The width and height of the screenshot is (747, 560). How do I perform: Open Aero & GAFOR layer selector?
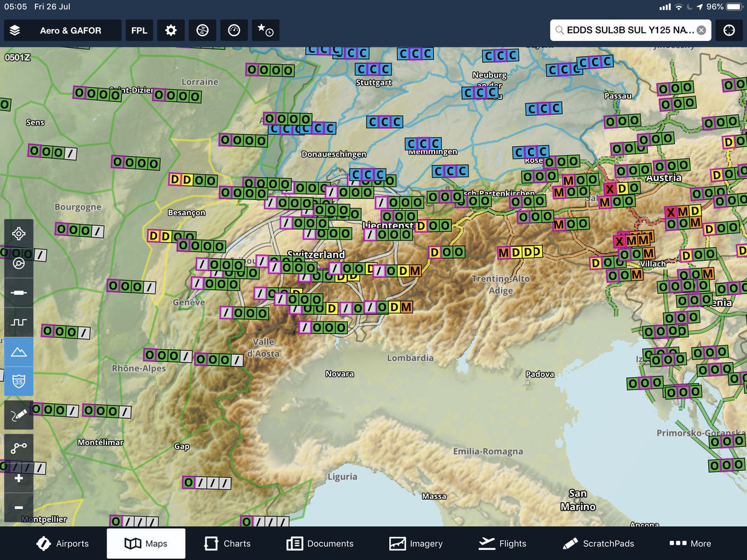(x=62, y=30)
